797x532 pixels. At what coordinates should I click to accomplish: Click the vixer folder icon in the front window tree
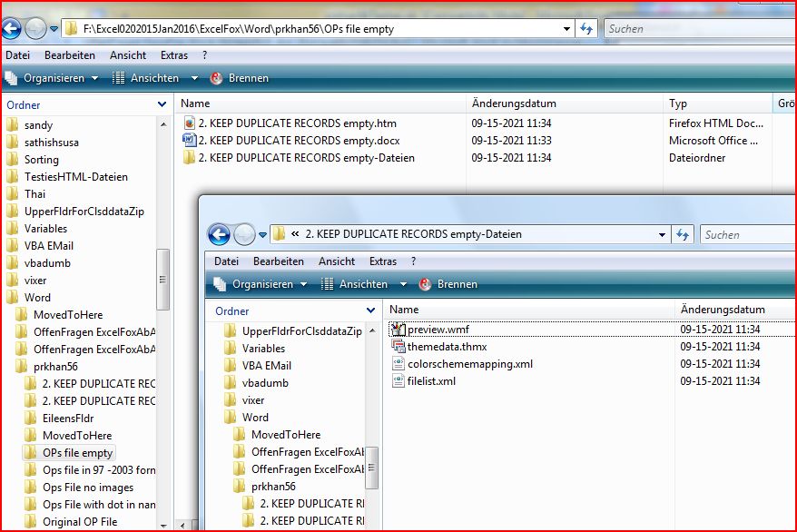coord(231,400)
